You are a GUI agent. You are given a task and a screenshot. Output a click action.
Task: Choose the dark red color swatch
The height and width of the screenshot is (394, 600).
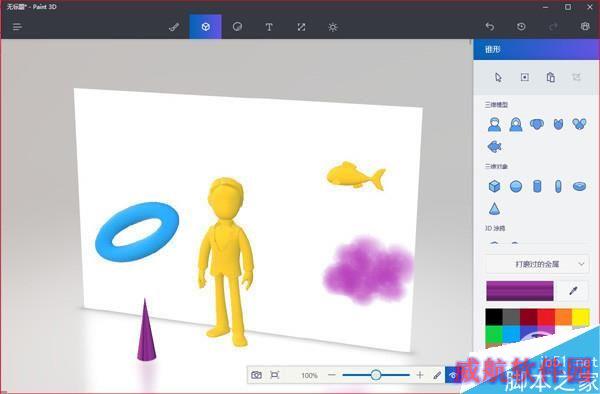click(x=528, y=317)
